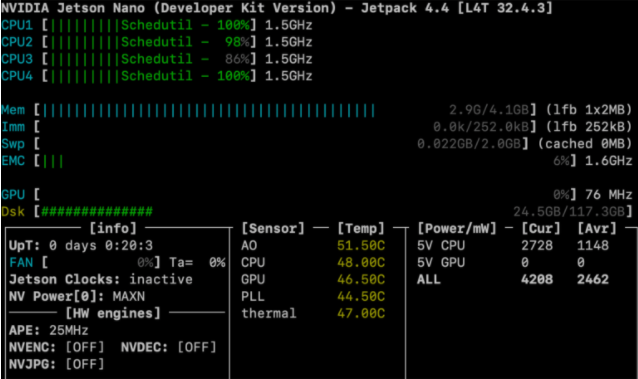Click the [Avr] column header
Viewport: 638px width, 379px height.
pos(596,228)
